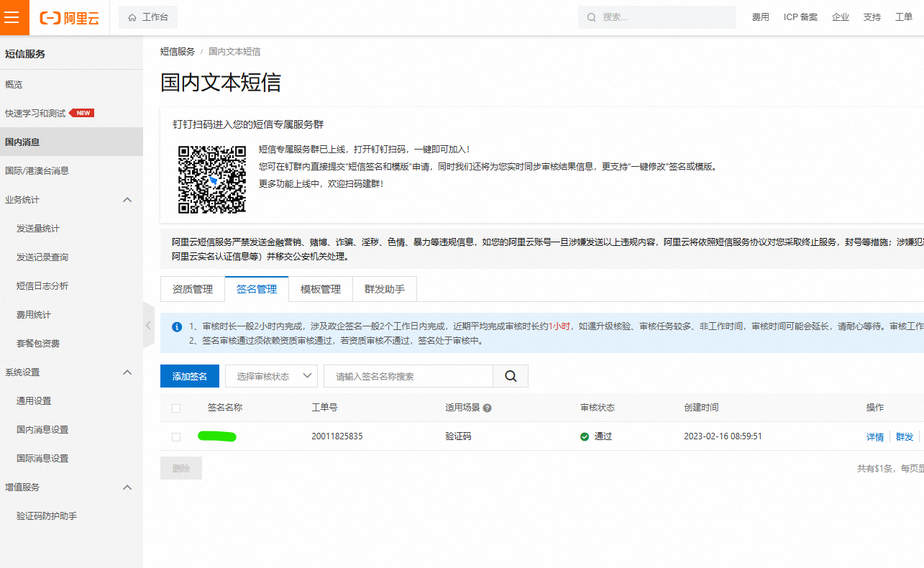Image resolution: width=924 pixels, height=568 pixels.
Task: Click the 工单号 column header
Action: coord(324,408)
